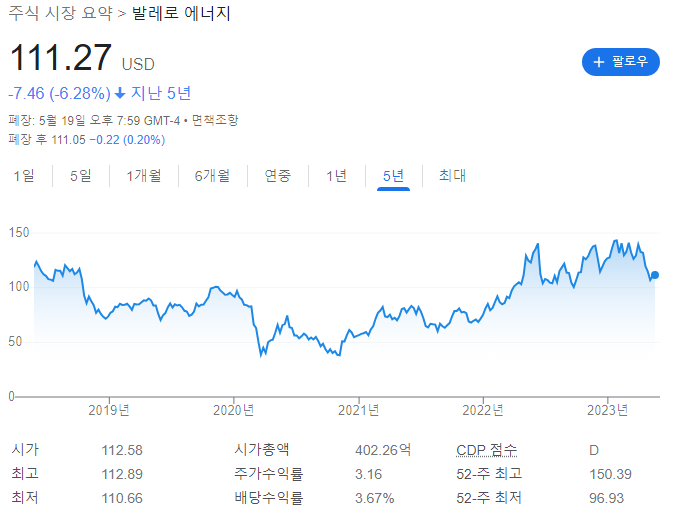Screen dimensions: 677x521
Task: Click the 배당수익률 value 3.67%
Action: pos(375,499)
